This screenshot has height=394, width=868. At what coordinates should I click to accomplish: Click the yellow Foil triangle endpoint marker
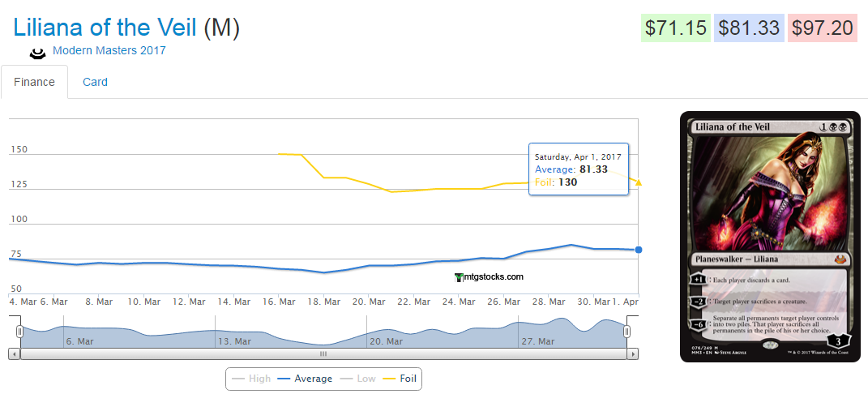(639, 182)
